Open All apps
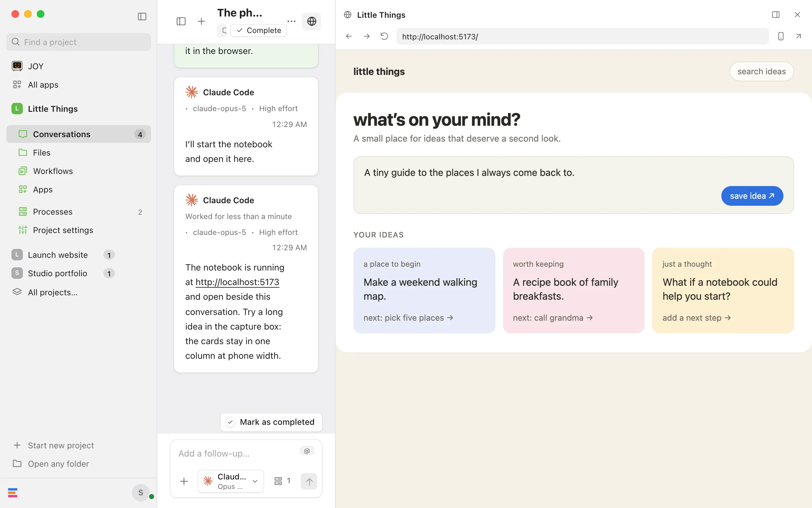The width and height of the screenshot is (812, 508). point(79,85)
